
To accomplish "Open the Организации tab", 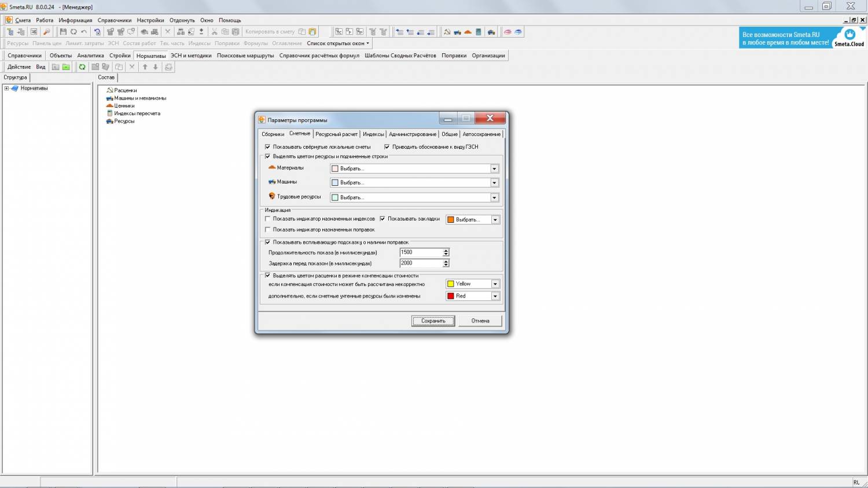I will (488, 56).
